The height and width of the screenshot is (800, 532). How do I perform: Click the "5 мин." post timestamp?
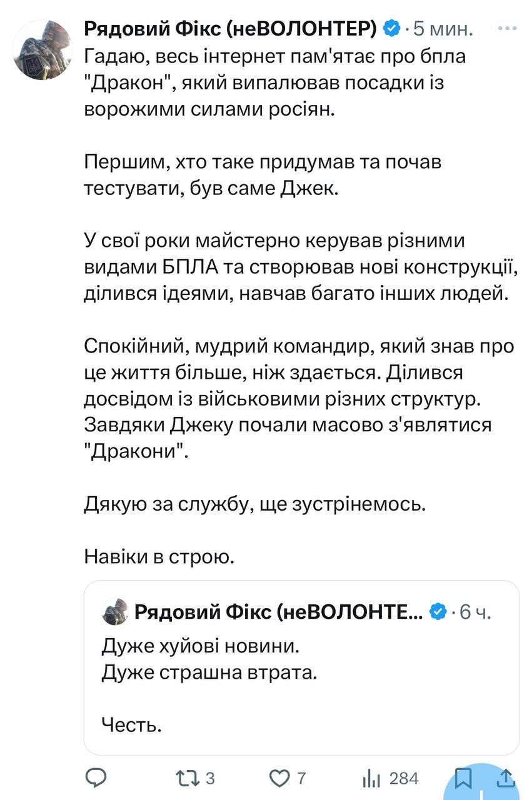pyautogui.click(x=444, y=29)
